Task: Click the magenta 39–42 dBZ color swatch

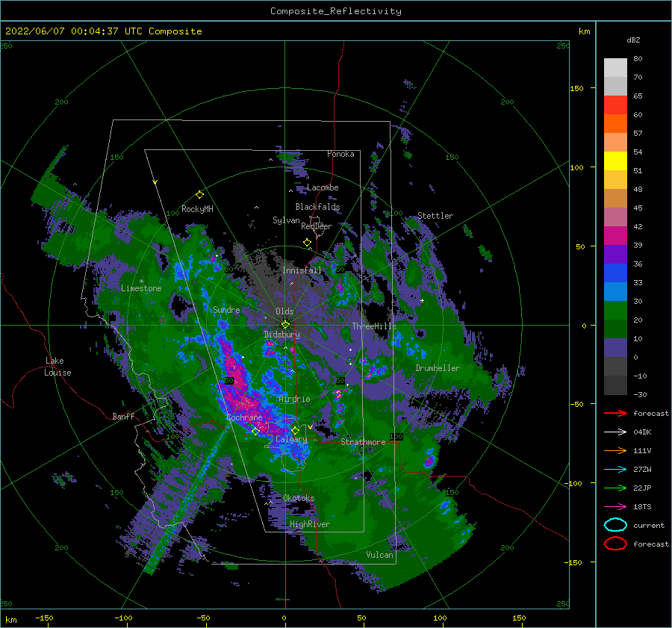Action: [615, 236]
